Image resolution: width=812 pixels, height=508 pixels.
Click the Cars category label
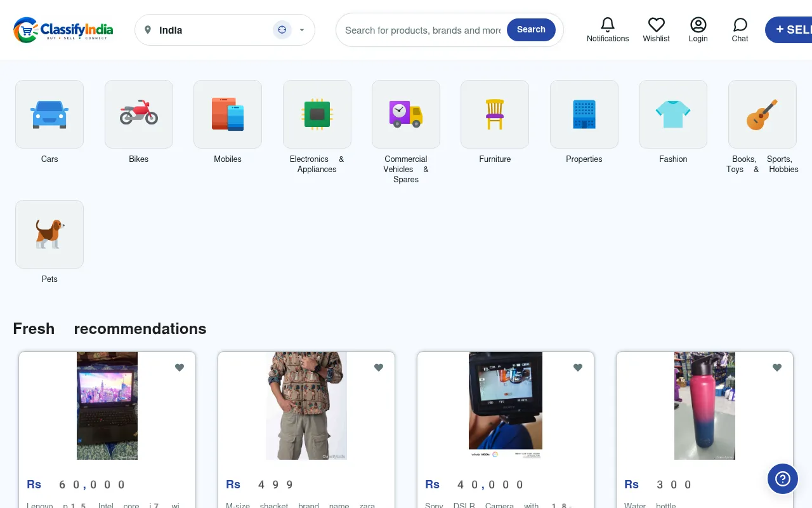[x=49, y=159]
